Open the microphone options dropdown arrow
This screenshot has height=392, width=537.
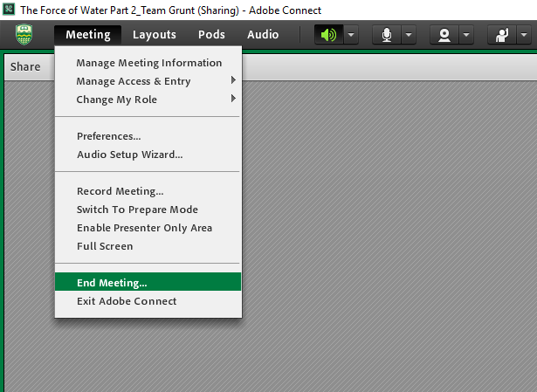coord(409,35)
